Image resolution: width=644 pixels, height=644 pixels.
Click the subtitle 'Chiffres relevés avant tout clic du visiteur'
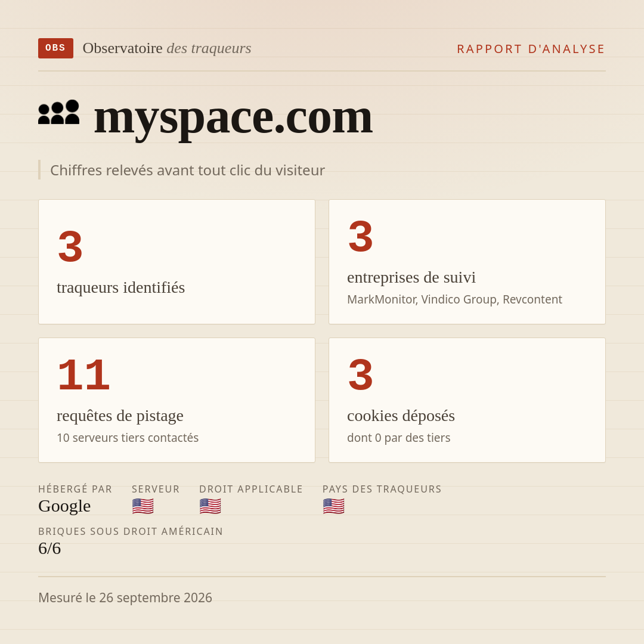(x=187, y=170)
